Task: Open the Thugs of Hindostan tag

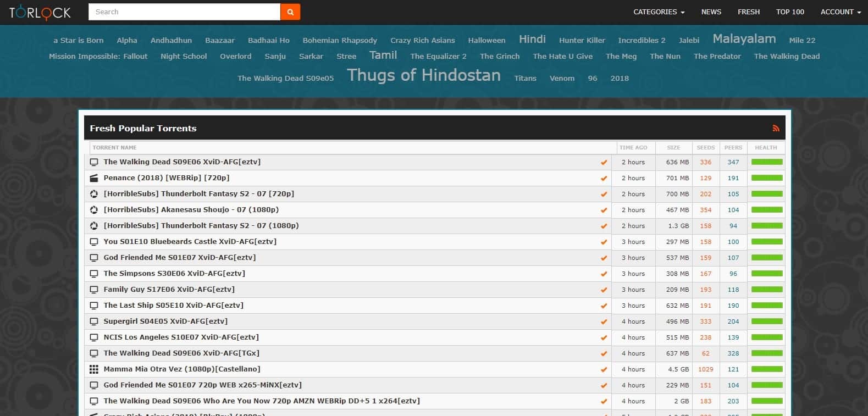Action: [x=423, y=75]
